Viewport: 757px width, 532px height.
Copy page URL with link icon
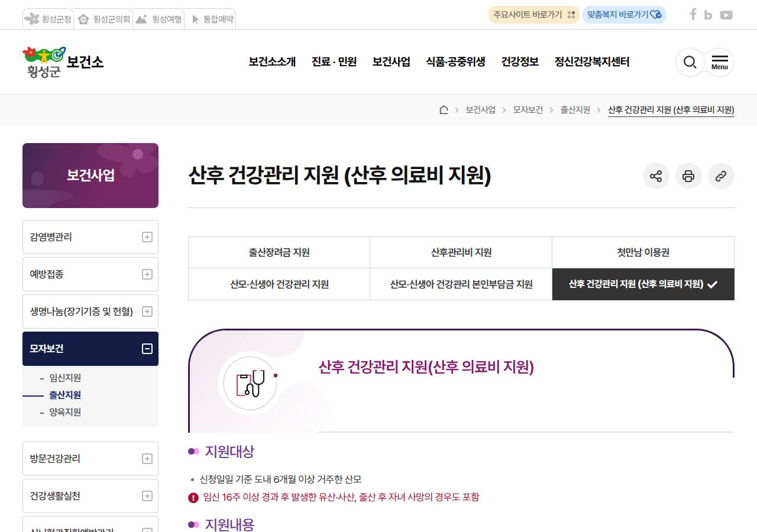click(721, 176)
